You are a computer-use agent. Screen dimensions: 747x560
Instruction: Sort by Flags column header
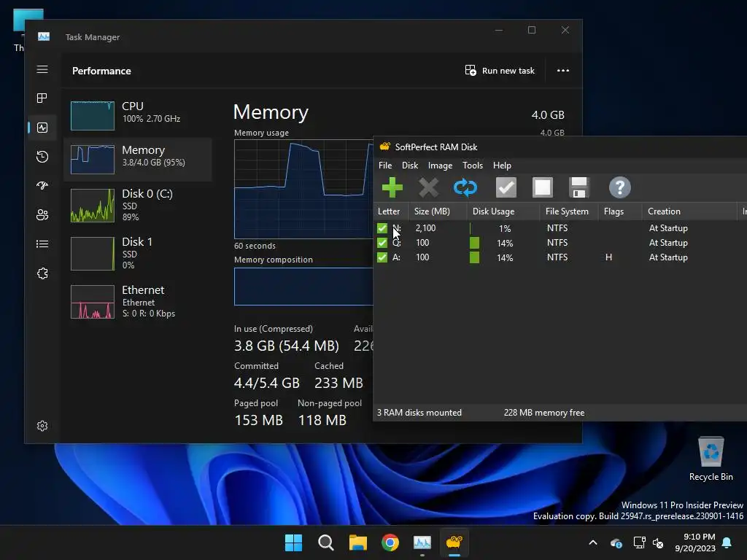click(620, 211)
